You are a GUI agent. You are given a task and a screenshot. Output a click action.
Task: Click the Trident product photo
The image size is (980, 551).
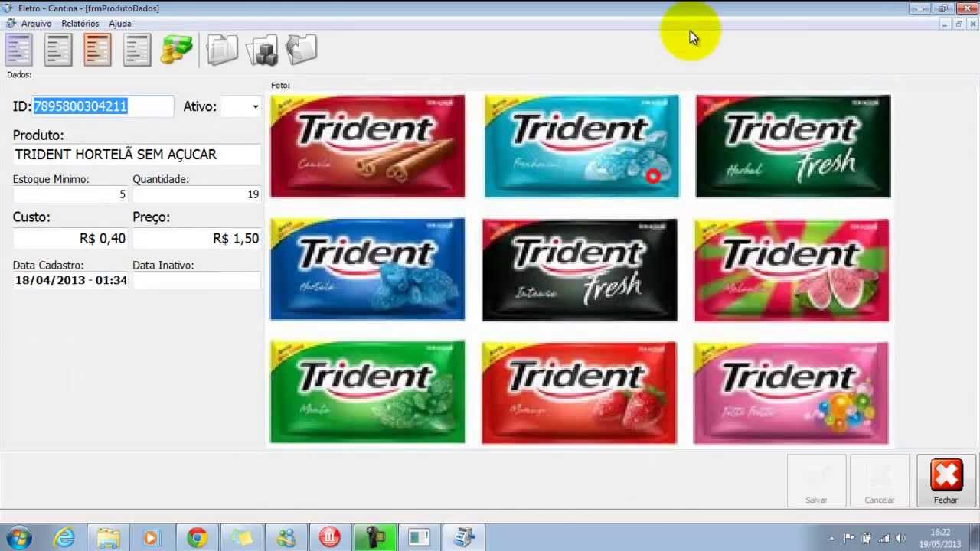(580, 269)
